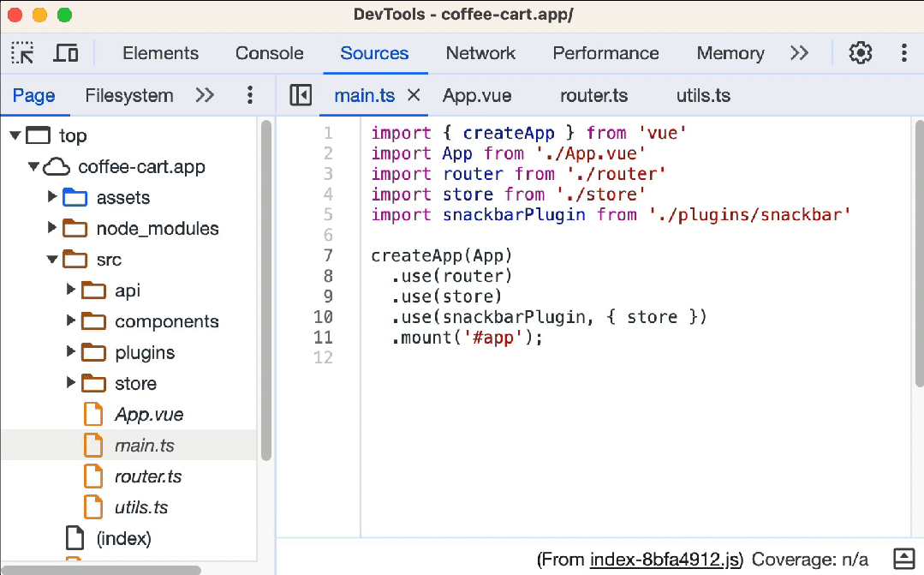Click the src folder icon
Screen dimensions: 924x575
pyautogui.click(x=75, y=260)
